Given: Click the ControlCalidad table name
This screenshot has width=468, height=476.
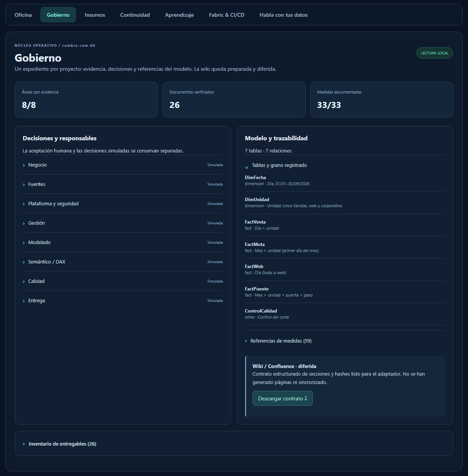Looking at the screenshot, I should click(261, 311).
